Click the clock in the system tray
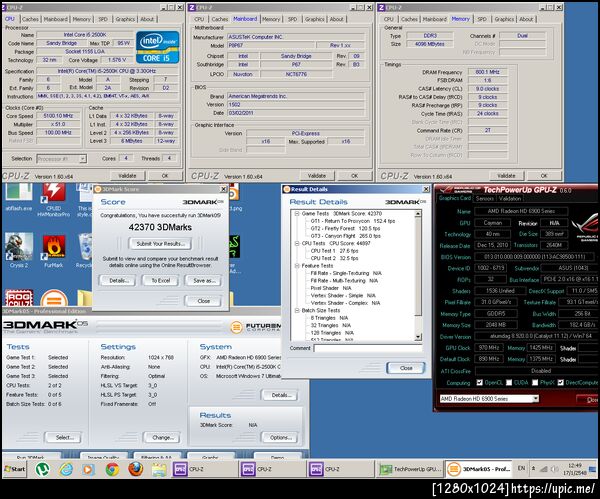The width and height of the screenshot is (600, 499). tap(575, 469)
